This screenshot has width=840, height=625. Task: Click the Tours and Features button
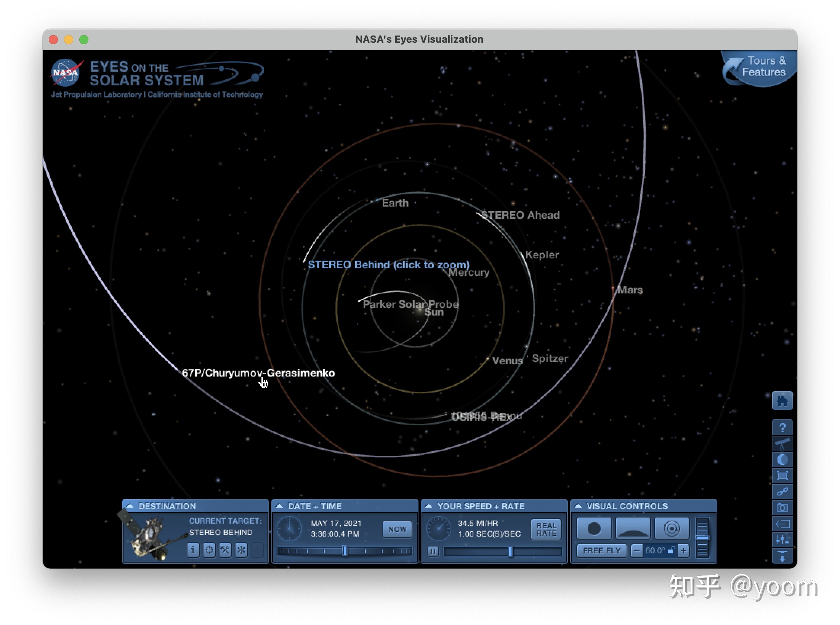tap(758, 67)
